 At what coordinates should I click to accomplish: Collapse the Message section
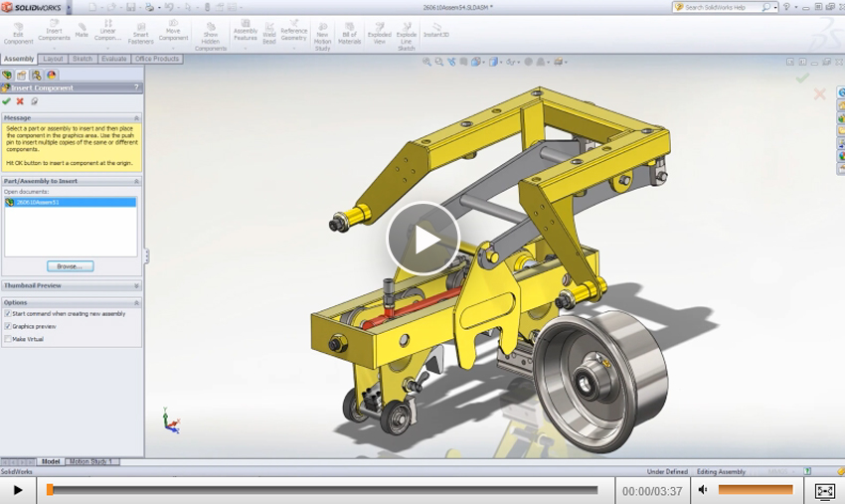(x=136, y=117)
